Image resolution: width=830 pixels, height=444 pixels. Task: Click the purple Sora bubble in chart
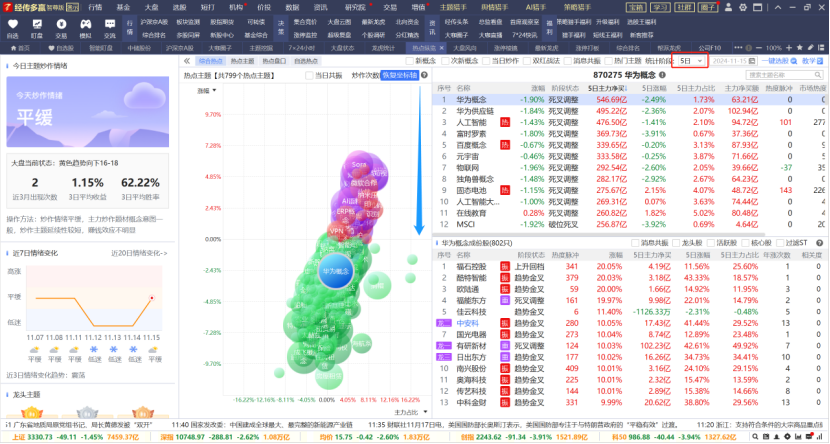click(x=359, y=165)
